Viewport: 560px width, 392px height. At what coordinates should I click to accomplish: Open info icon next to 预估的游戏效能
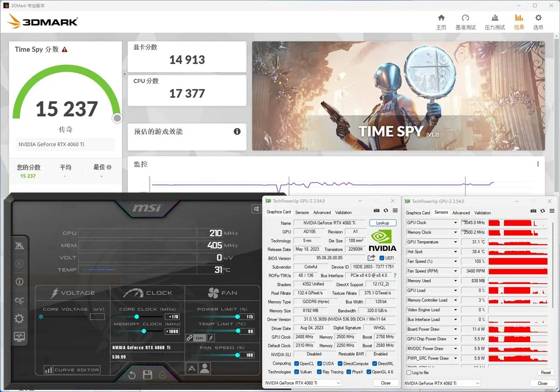click(x=237, y=131)
